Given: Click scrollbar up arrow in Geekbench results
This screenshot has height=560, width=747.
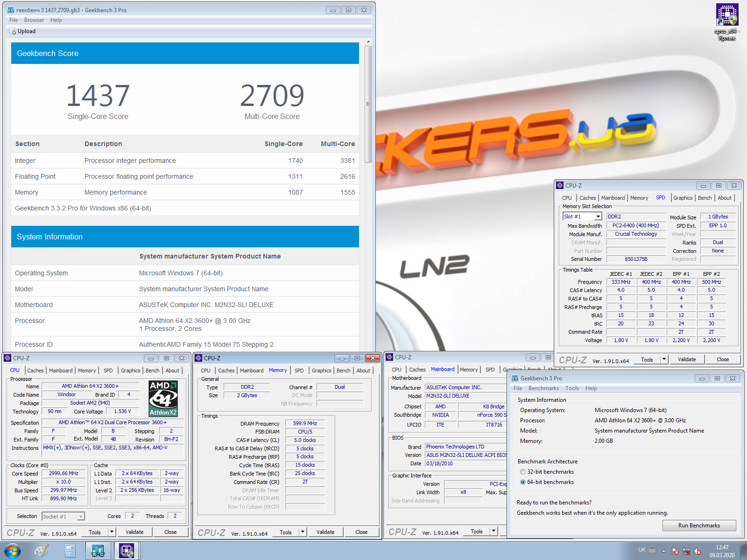Looking at the screenshot, I should coord(368,42).
